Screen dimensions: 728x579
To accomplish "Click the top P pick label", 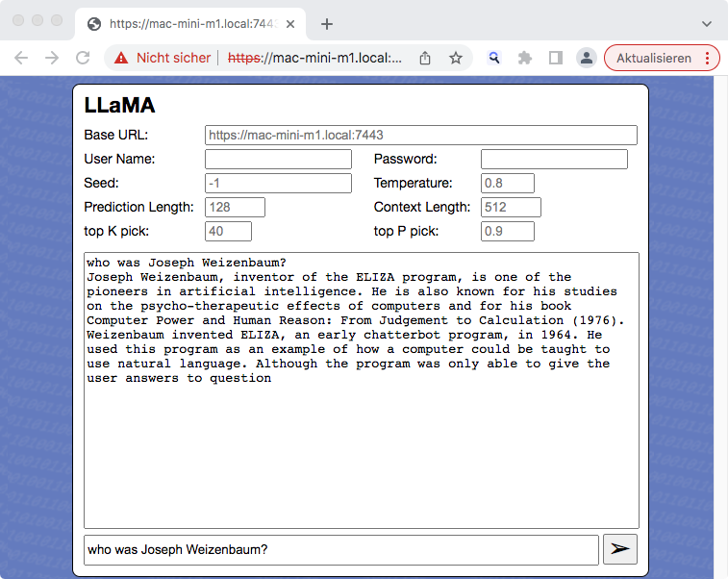I will [406, 231].
